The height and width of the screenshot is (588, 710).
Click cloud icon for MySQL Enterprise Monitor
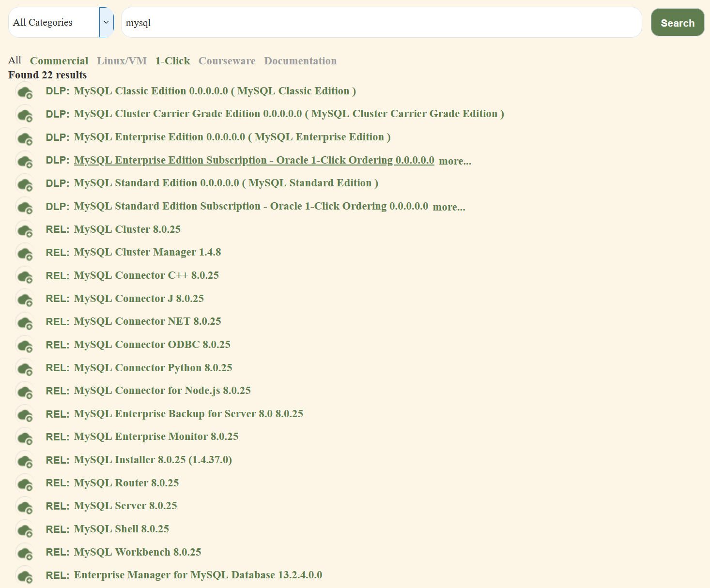[25, 437]
